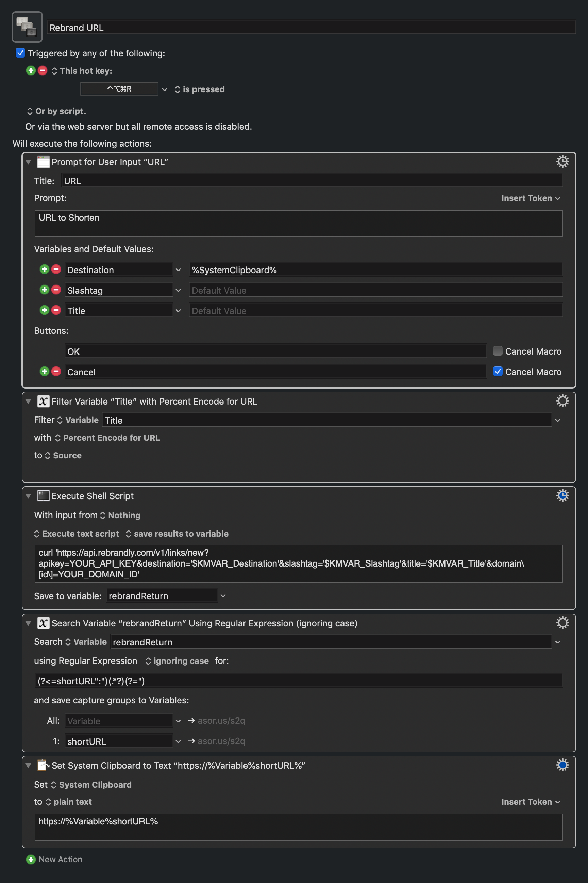The image size is (588, 883).
Task: Open Slashtag variable dropdown arrow
Action: click(178, 290)
